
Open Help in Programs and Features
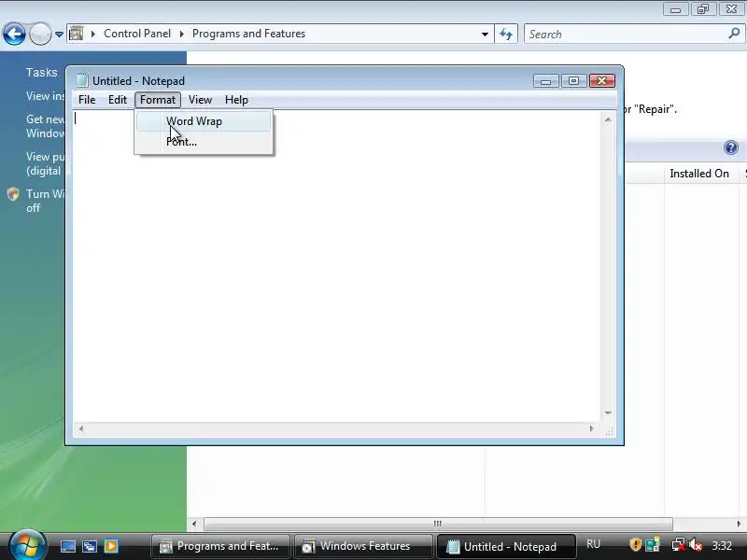[x=731, y=147]
